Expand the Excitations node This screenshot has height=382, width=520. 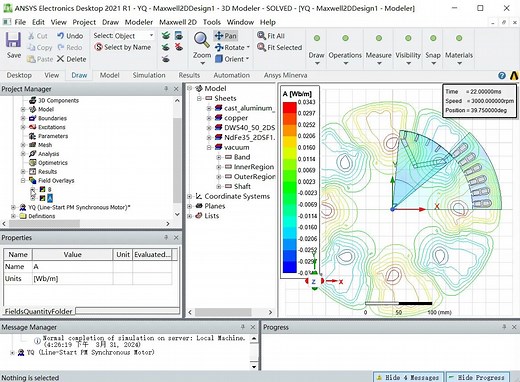coord(23,127)
